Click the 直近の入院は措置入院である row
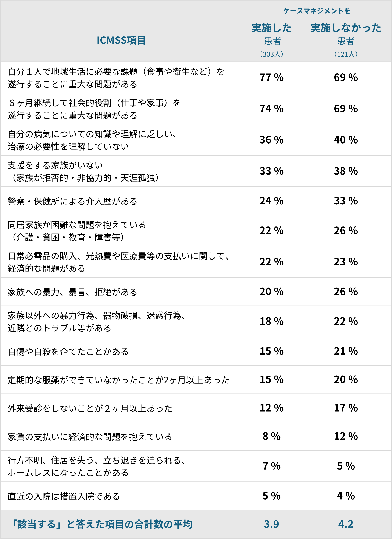 196,496
